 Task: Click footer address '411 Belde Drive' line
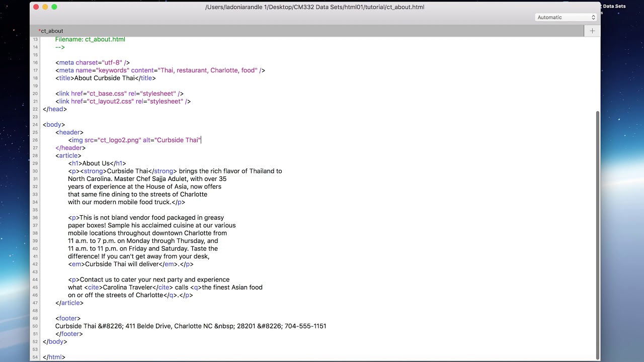[191, 326]
